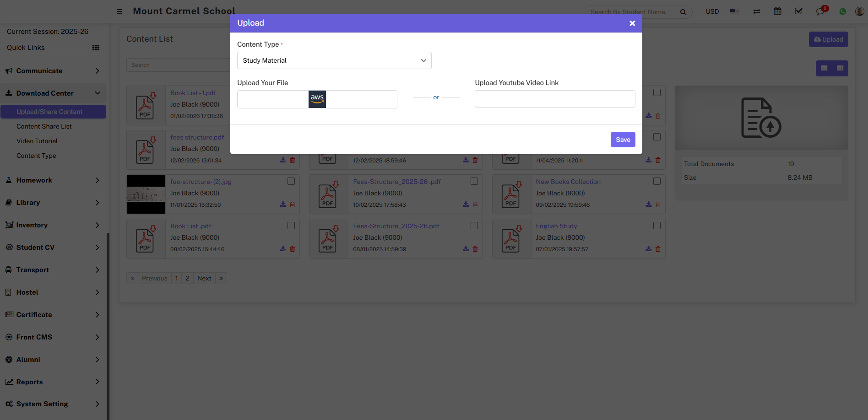This screenshot has width=868, height=420.
Task: Download the English Study document
Action: [648, 249]
